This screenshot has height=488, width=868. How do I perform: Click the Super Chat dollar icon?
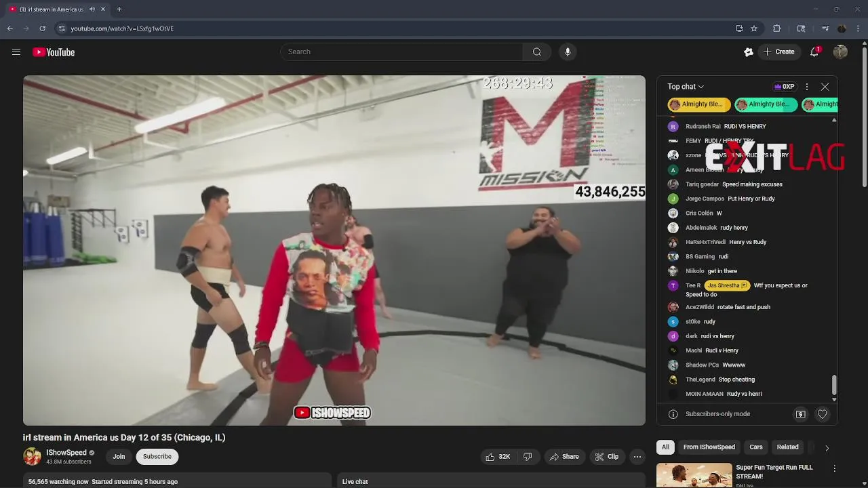click(x=801, y=414)
